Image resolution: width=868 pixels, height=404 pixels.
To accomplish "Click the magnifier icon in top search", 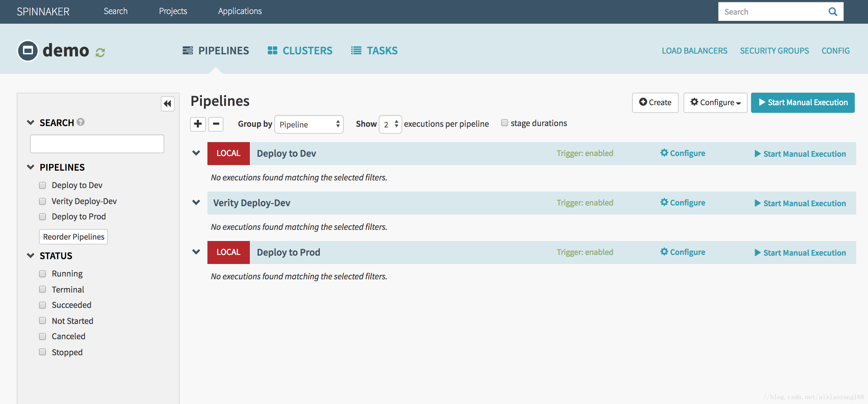I will coord(833,12).
